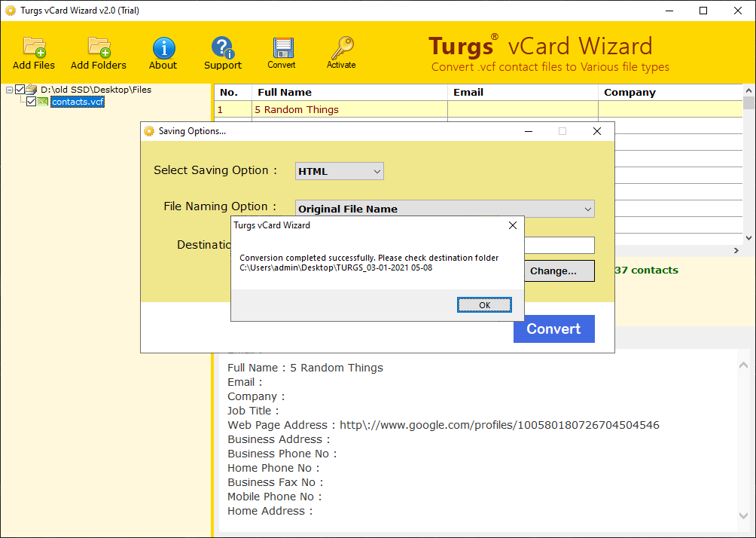Click the Business Fax No line in preview

pos(276,482)
